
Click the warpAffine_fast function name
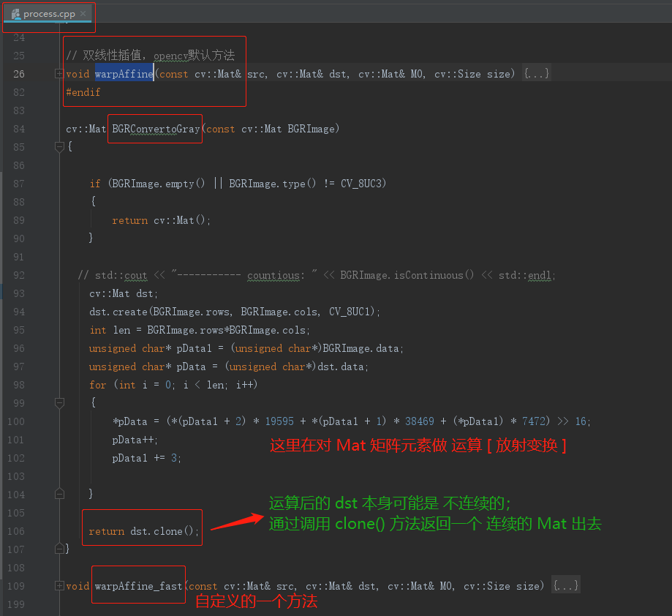pyautogui.click(x=138, y=586)
